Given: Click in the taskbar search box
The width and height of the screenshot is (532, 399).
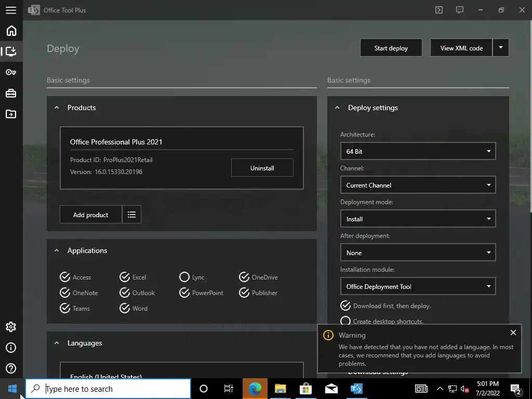Looking at the screenshot, I should 108,389.
